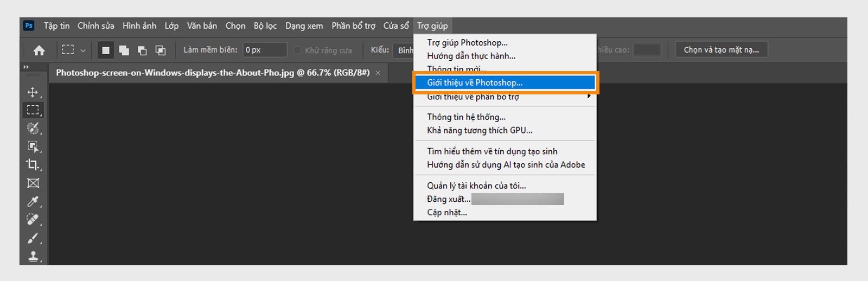Select the Frame tool
Viewport: 868px width, 281px height.
33,183
